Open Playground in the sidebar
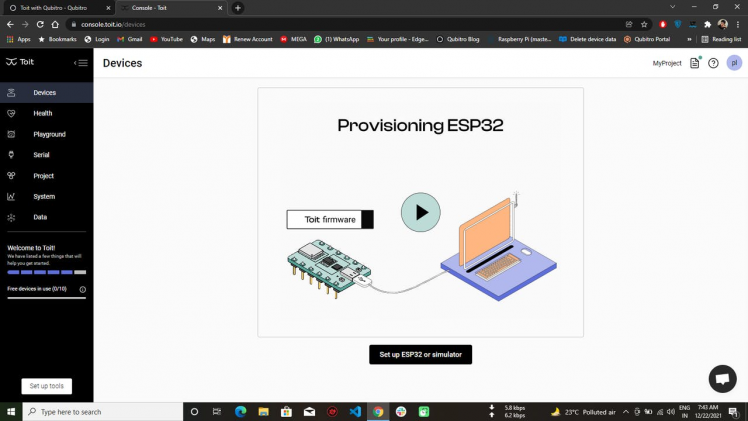 pos(46,134)
